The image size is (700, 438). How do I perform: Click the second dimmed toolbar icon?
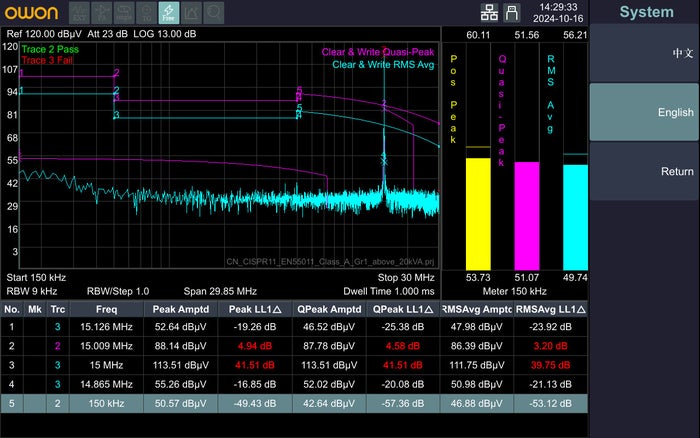(102, 13)
